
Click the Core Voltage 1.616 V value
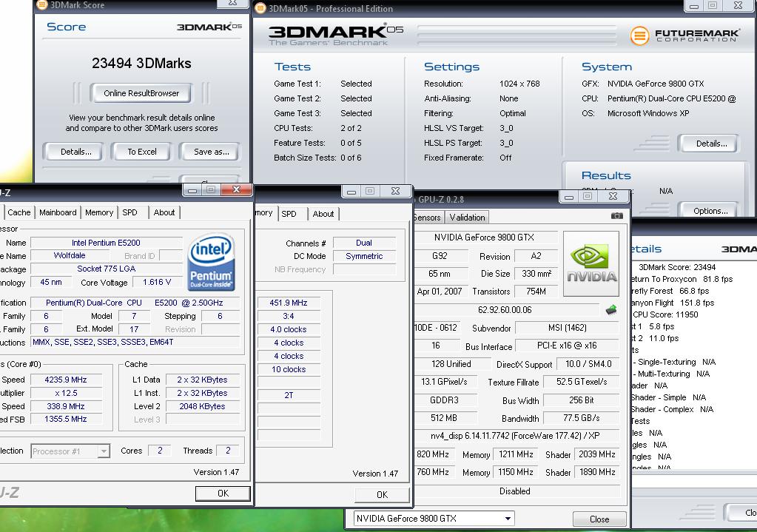157,283
